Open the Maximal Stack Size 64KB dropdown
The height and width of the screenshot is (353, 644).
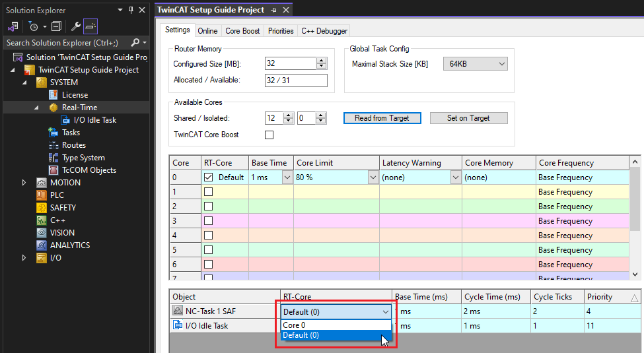(475, 63)
